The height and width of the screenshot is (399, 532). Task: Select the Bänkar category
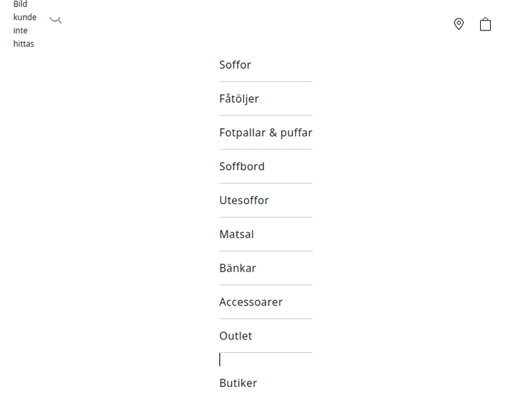(238, 269)
